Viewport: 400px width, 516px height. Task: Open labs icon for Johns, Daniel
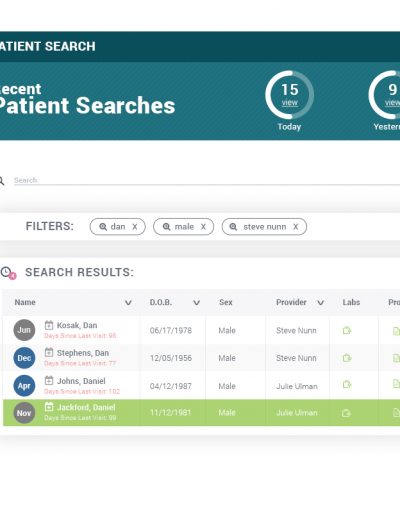(x=347, y=384)
